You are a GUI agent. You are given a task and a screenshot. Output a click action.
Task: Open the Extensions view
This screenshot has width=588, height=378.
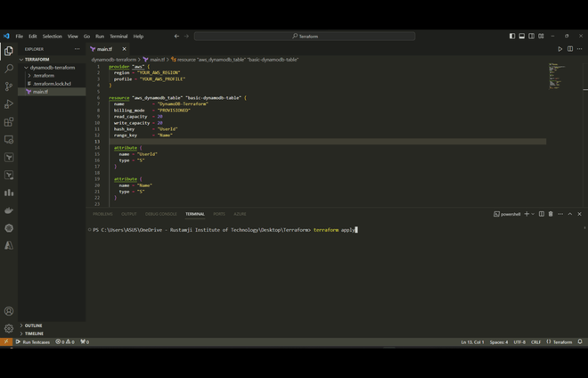tap(9, 122)
